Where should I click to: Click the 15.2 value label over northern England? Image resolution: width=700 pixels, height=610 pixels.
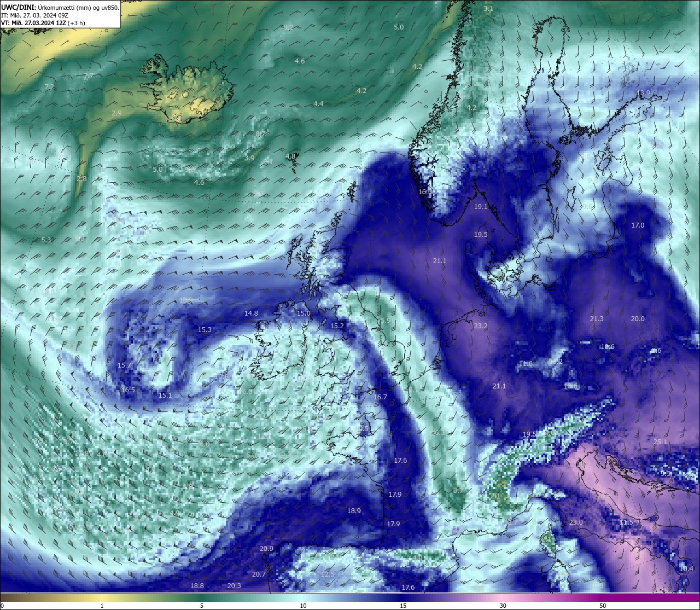337,326
